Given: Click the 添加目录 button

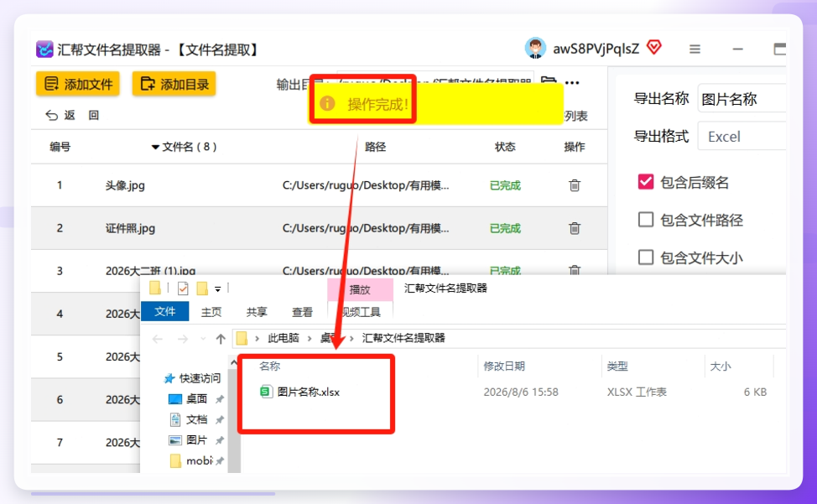Looking at the screenshot, I should pyautogui.click(x=174, y=84).
